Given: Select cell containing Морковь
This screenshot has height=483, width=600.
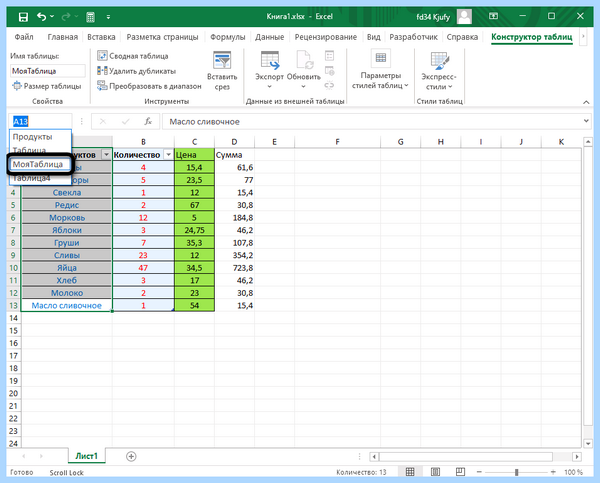Looking at the screenshot, I should [67, 218].
